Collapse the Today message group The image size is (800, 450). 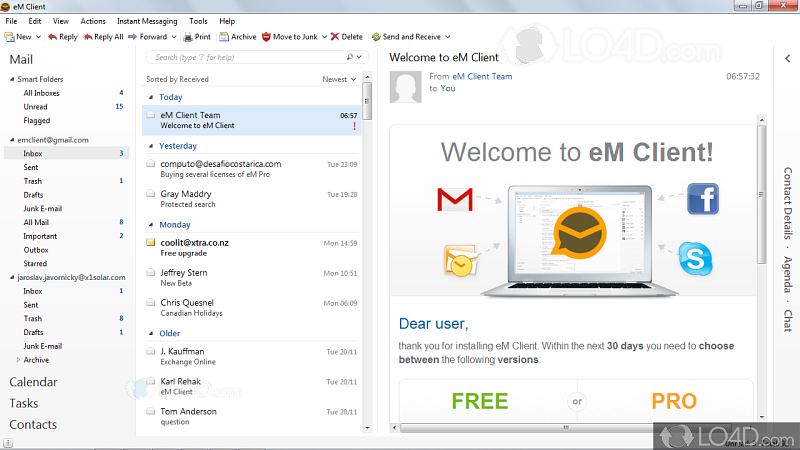click(151, 97)
